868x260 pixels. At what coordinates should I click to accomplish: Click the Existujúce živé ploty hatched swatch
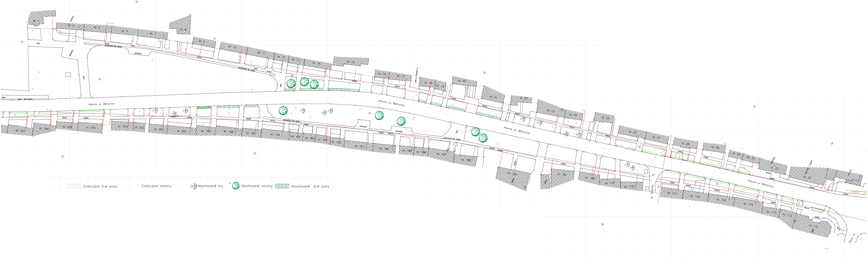click(74, 186)
